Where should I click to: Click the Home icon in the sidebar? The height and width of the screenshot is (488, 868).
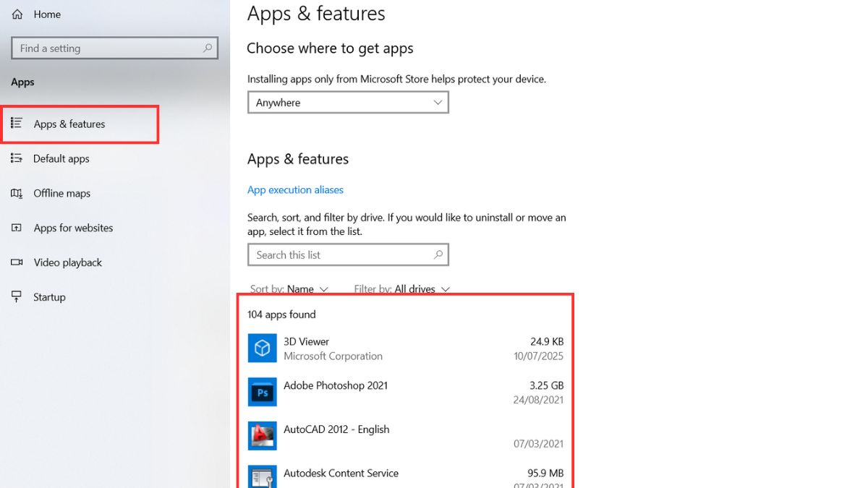[17, 14]
